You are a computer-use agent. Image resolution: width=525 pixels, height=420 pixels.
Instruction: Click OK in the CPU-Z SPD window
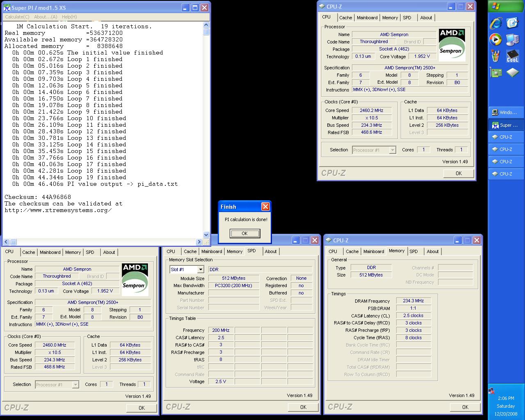[x=303, y=407]
